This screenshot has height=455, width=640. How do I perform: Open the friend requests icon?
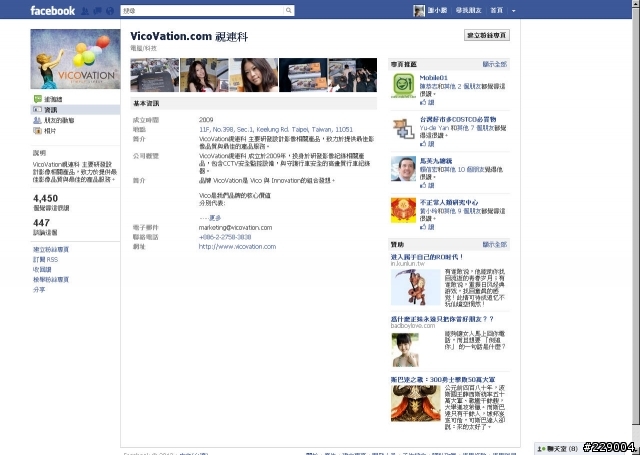point(85,11)
